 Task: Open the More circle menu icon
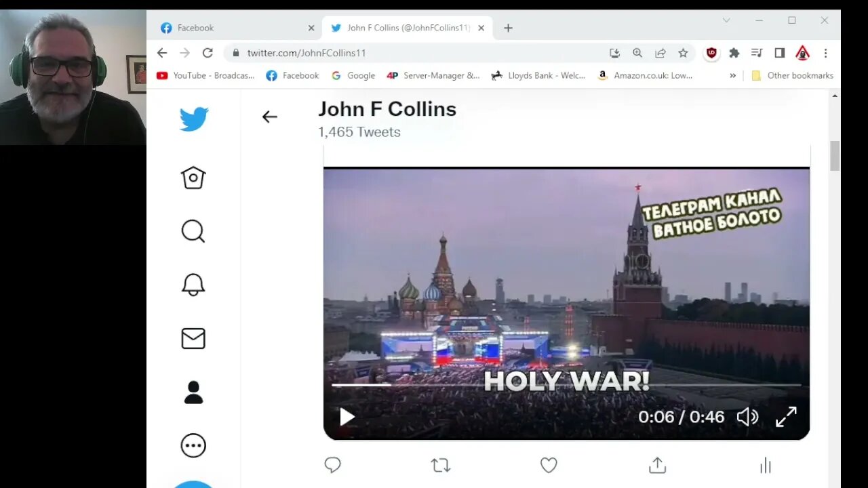click(x=193, y=445)
